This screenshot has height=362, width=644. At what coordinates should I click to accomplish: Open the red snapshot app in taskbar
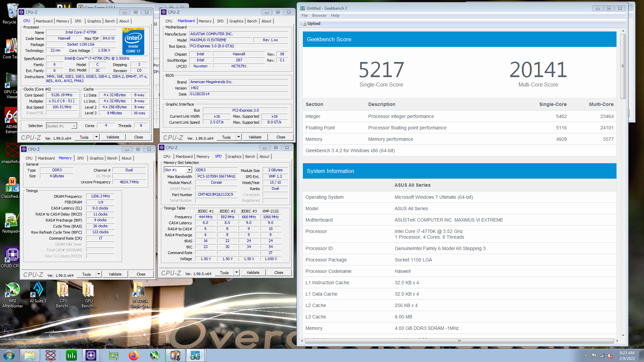[x=51, y=355]
